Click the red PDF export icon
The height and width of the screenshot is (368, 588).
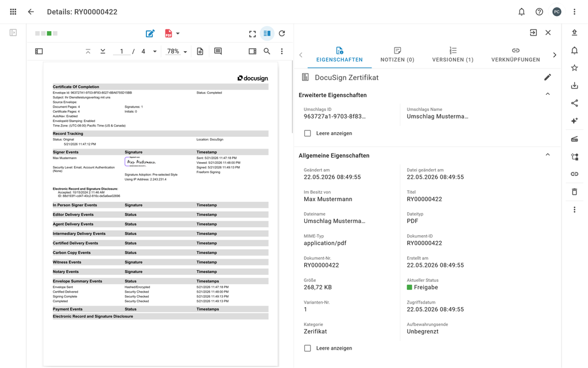click(168, 33)
